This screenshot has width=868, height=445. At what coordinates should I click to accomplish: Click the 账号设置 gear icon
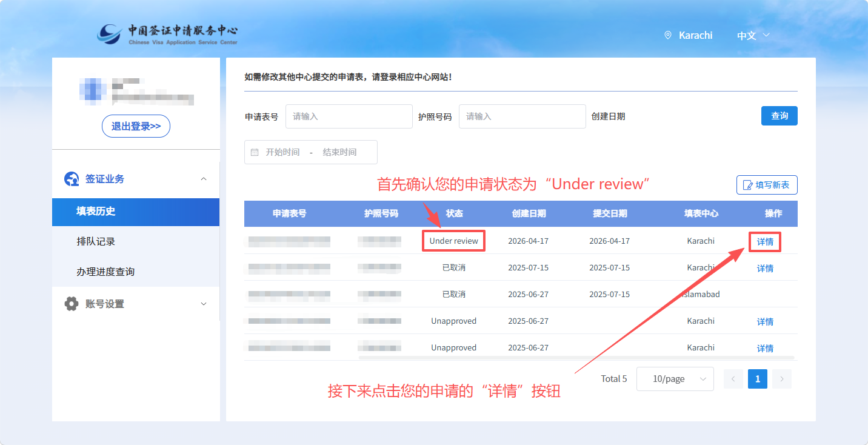tap(72, 304)
